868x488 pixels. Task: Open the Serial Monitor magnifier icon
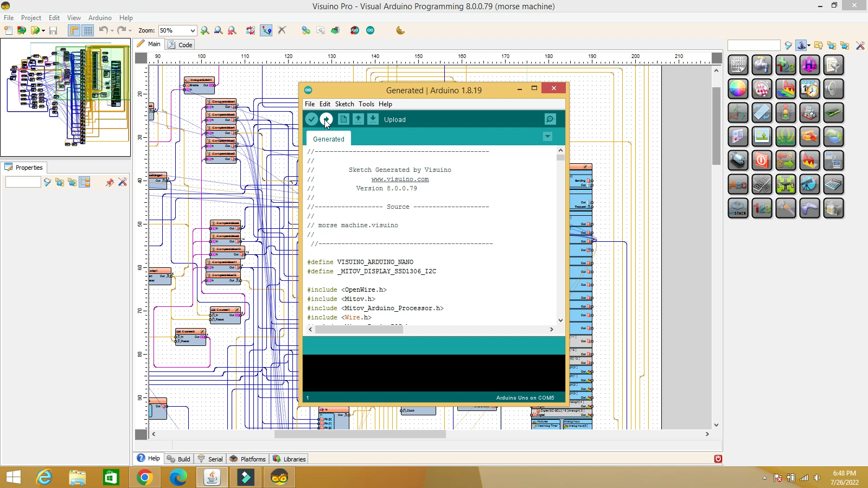coord(550,119)
